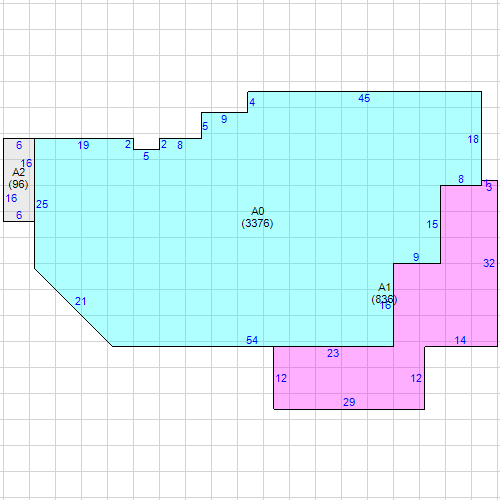Click the A2 area label
500x500 pixels.
pyautogui.click(x=18, y=172)
